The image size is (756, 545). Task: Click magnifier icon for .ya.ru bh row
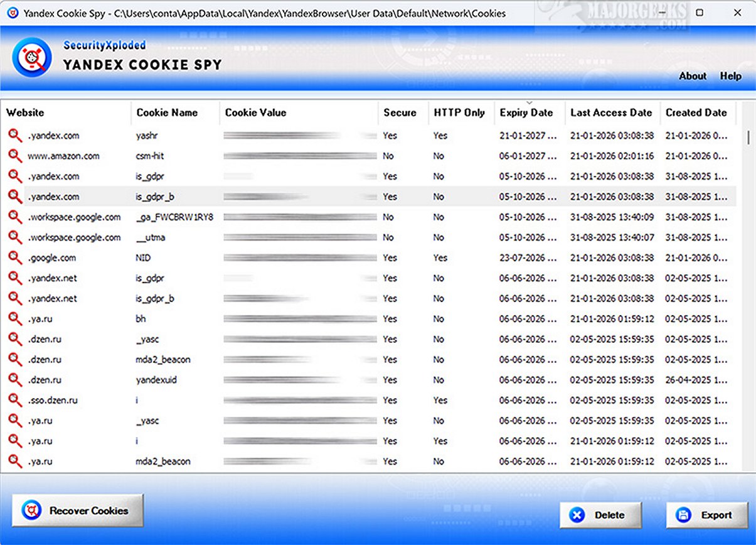point(15,318)
